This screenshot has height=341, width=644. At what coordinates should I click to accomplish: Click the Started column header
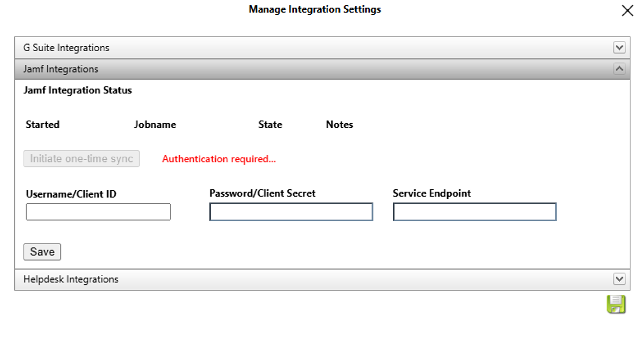43,124
